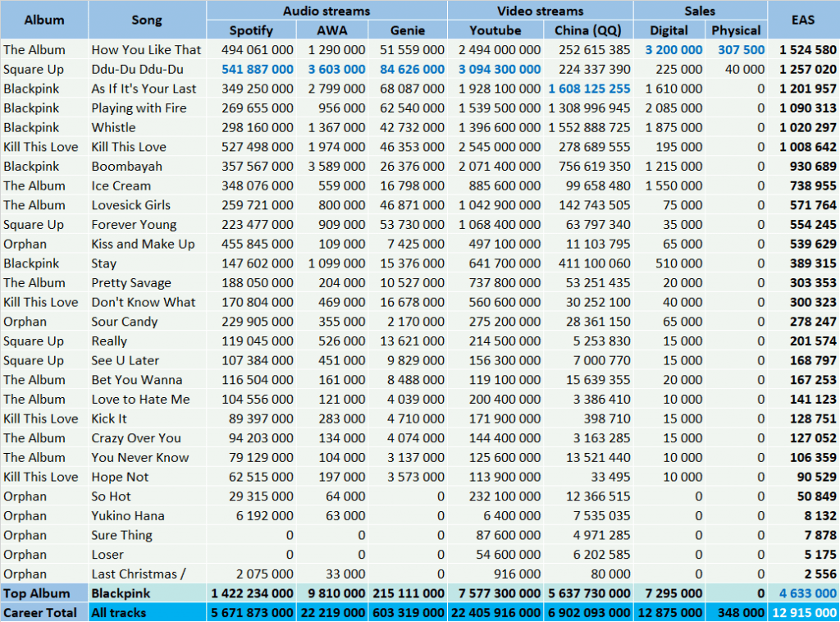The width and height of the screenshot is (840, 622).
Task: Click the Genie column header
Action: (408, 30)
